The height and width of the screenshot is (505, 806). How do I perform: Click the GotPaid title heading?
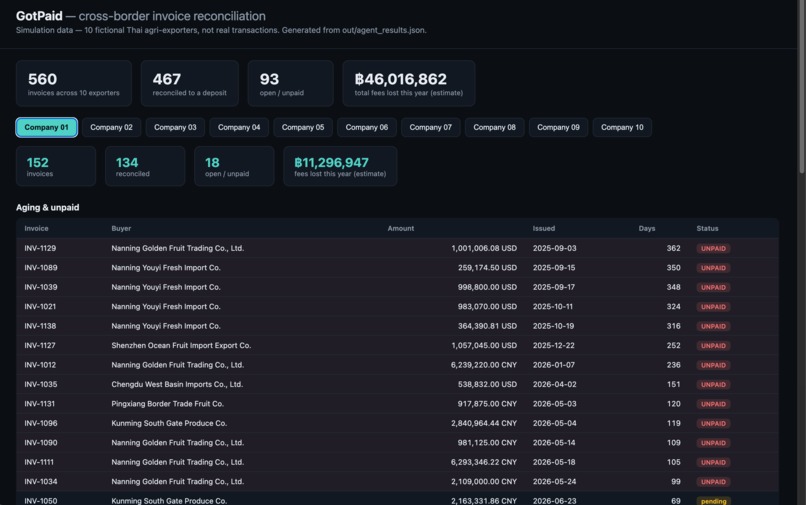39,16
